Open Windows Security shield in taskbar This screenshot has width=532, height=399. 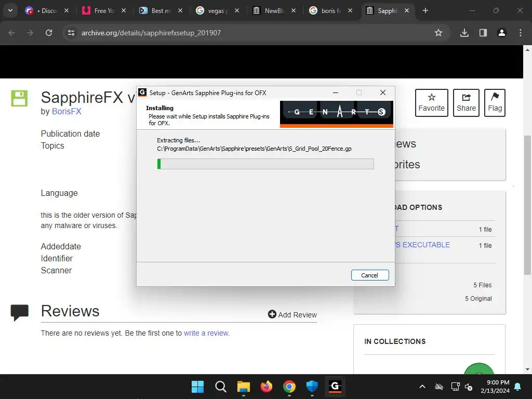point(312,387)
